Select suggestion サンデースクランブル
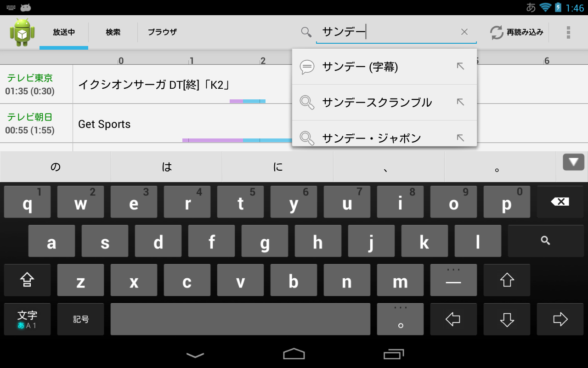This screenshot has width=588, height=368. [x=384, y=102]
